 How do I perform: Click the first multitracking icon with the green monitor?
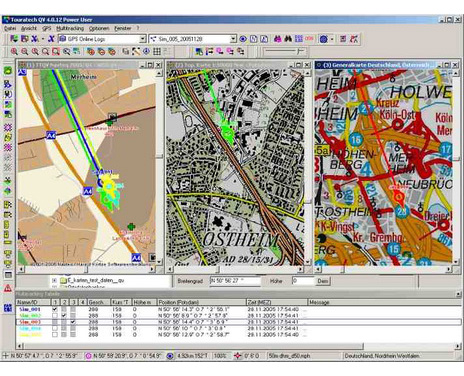tap(199, 51)
